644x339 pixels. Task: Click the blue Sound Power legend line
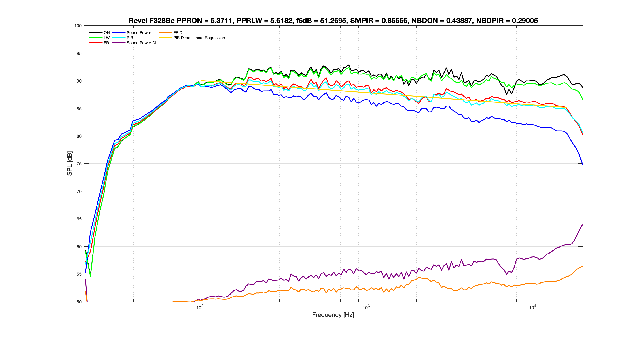pos(119,32)
